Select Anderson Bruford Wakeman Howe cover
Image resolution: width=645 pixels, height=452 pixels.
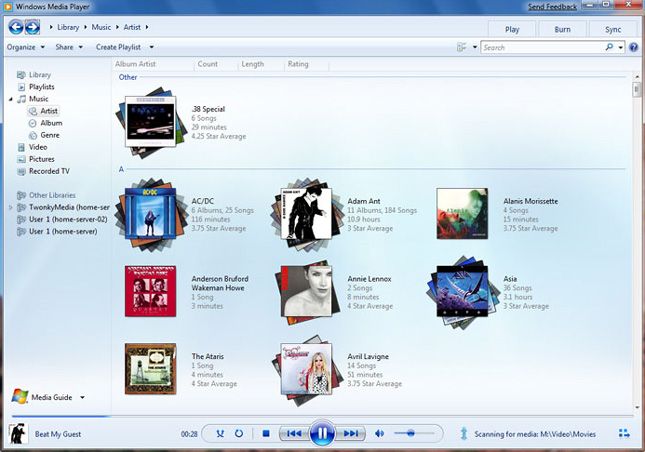(151, 291)
